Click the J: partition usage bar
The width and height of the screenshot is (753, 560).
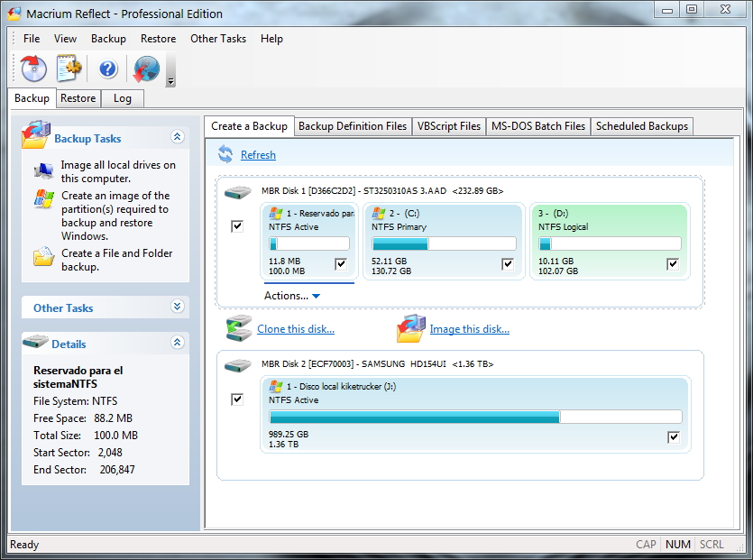pos(475,417)
